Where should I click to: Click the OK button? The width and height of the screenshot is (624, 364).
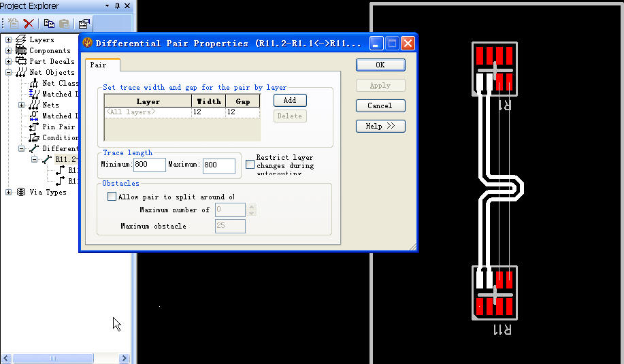coord(380,65)
